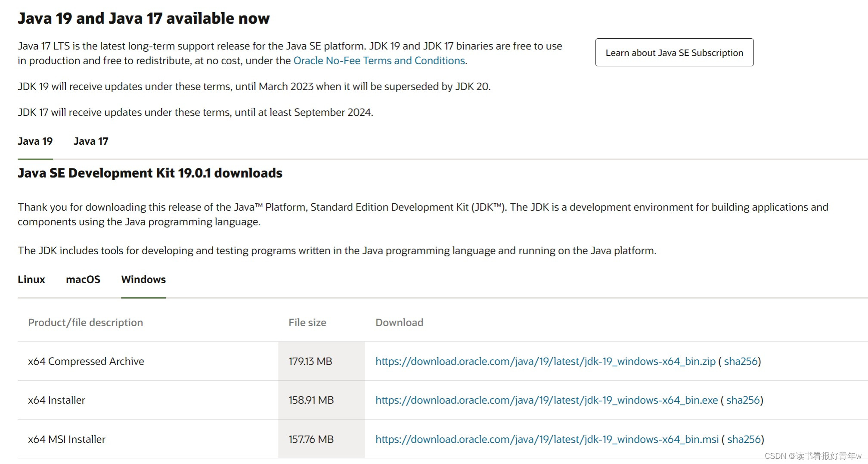This screenshot has height=464, width=868.
Task: Open sha256 link for the exe installer
Action: click(x=743, y=400)
